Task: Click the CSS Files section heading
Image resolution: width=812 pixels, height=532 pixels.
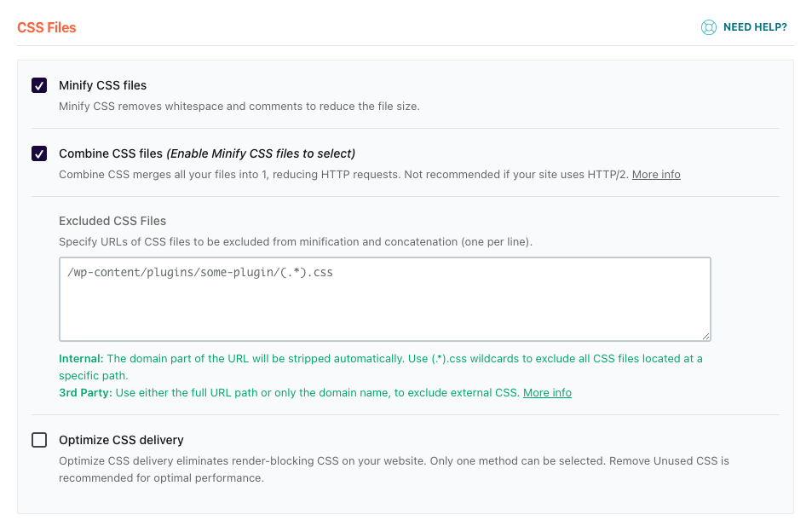Action: pyautogui.click(x=47, y=27)
